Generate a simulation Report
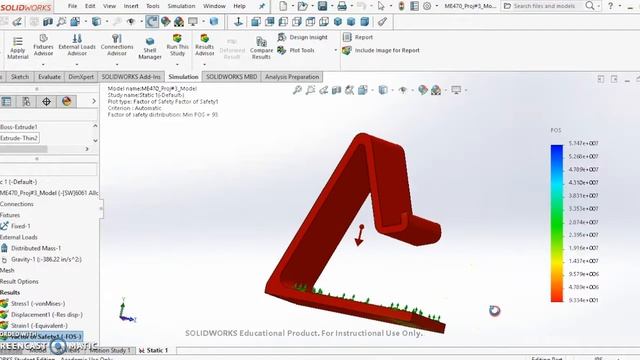This screenshot has width=640, height=360. (358, 37)
